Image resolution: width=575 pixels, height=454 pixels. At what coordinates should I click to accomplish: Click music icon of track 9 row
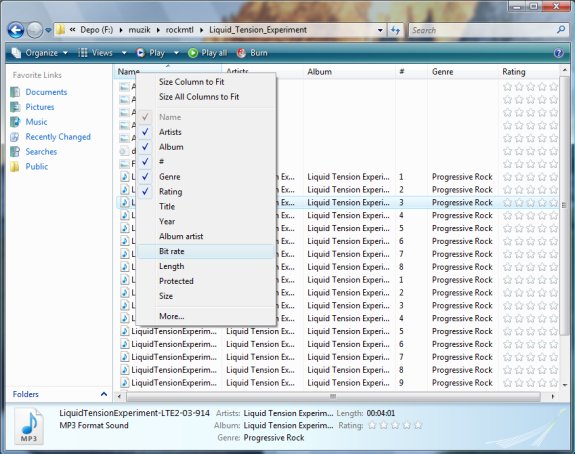click(x=125, y=383)
